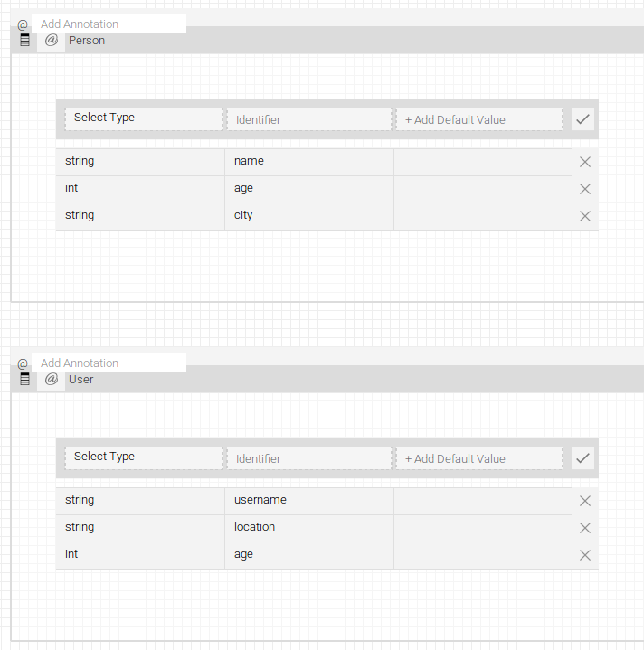Click the age identifier in Person
This screenshot has width=644, height=650.
coord(309,190)
